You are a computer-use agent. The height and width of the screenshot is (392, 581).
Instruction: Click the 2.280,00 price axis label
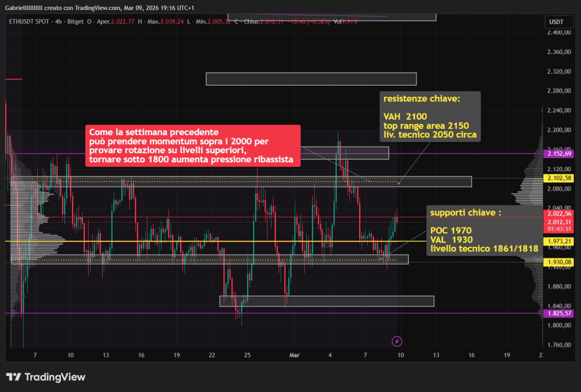558,91
